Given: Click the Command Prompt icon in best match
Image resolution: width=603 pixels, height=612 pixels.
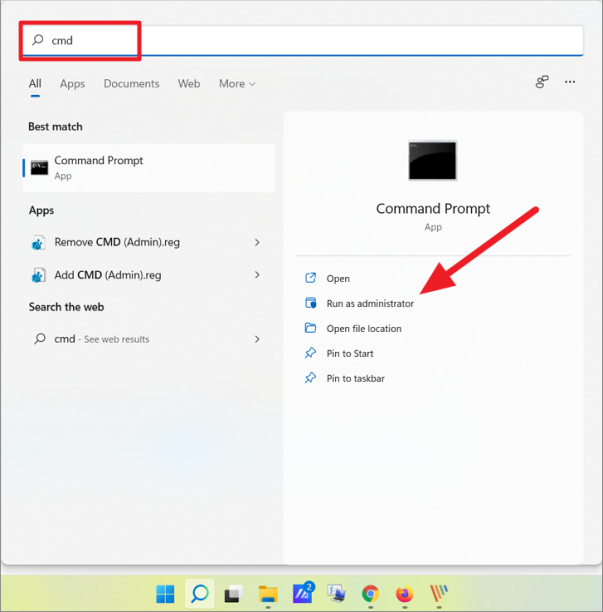Looking at the screenshot, I should pos(39,168).
